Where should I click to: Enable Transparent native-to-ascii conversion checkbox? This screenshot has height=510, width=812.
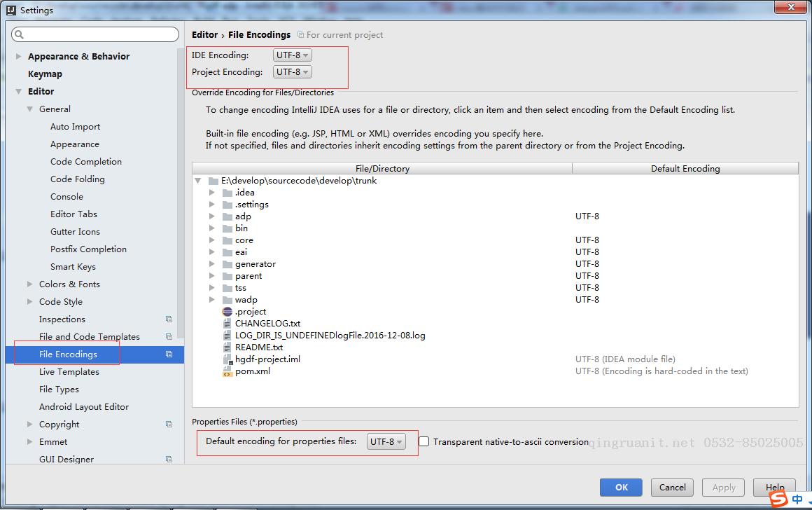(424, 441)
